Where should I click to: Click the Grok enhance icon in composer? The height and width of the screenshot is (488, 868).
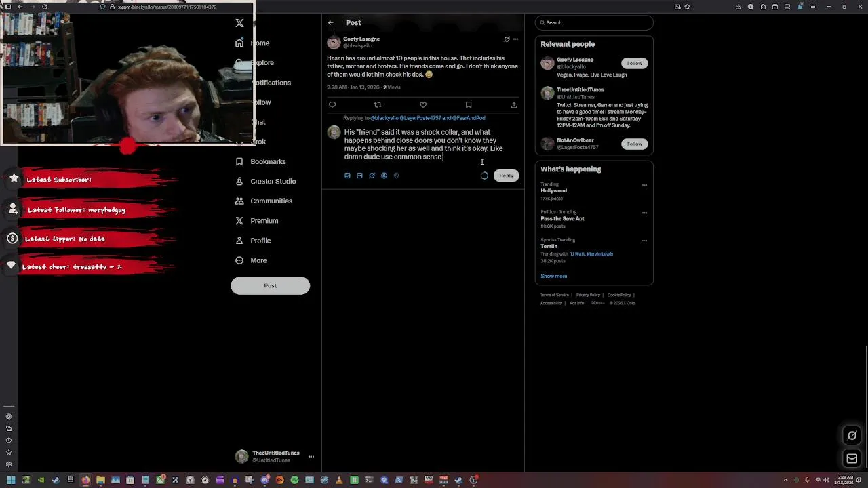click(372, 176)
